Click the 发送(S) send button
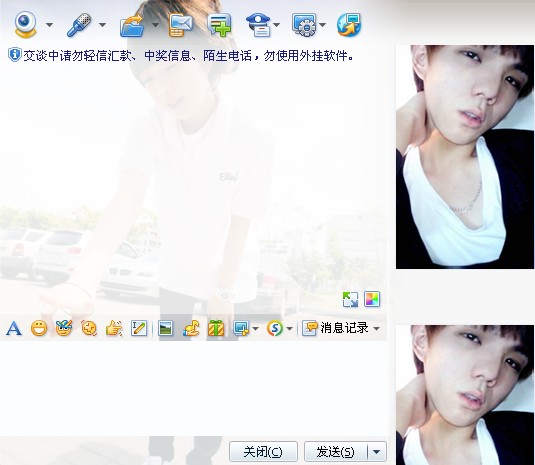 coord(336,452)
